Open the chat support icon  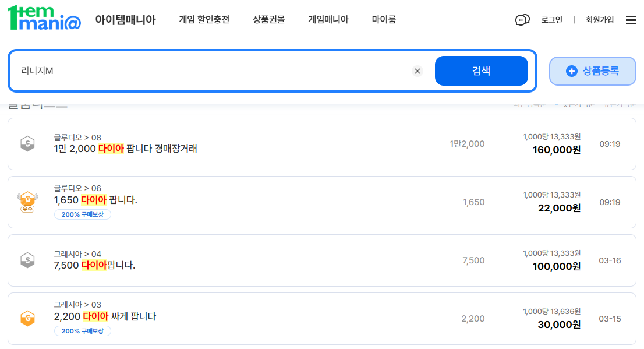(522, 20)
